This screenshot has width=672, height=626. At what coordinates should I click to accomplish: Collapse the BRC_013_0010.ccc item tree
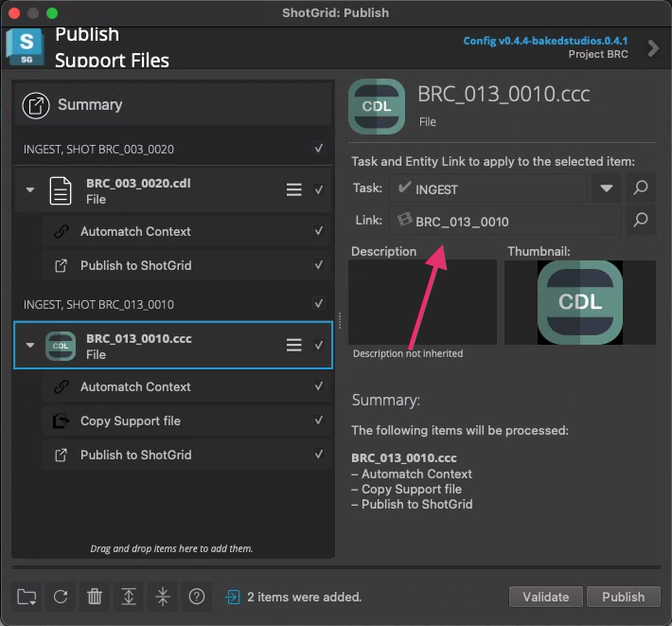point(30,346)
